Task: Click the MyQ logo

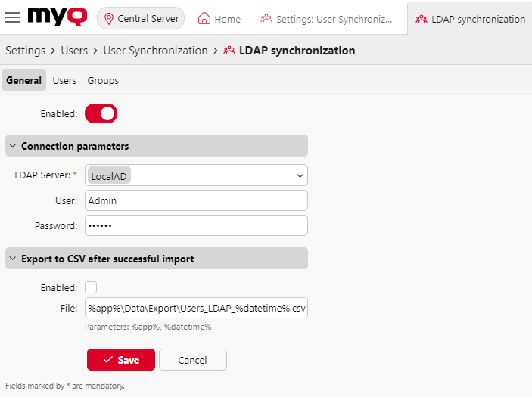Action: 59,17
